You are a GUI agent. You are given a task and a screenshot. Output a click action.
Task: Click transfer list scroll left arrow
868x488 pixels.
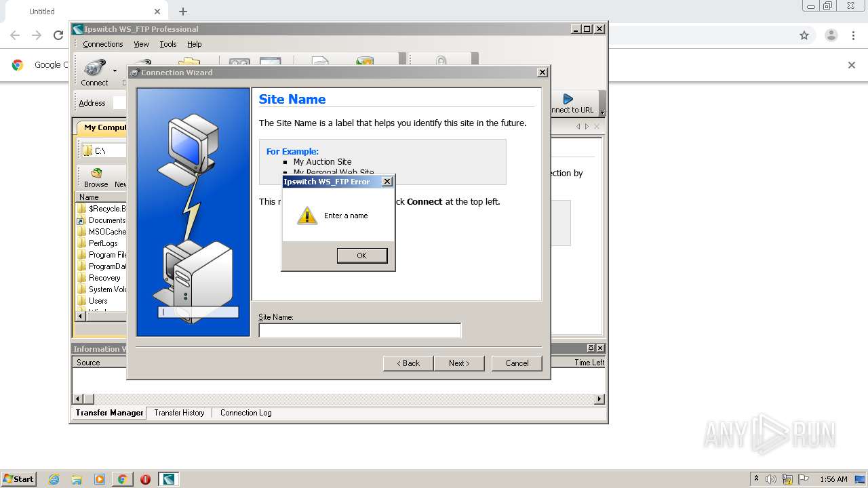(78, 399)
